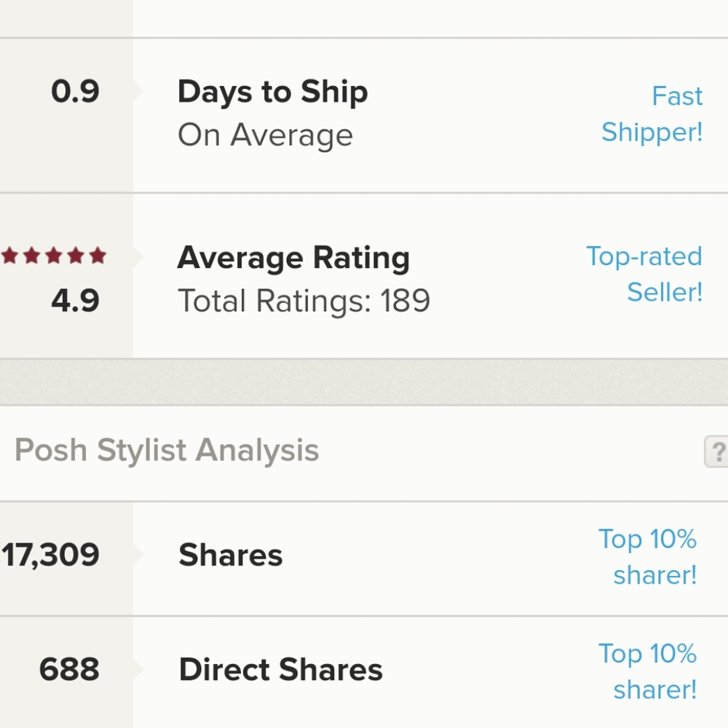This screenshot has width=728, height=728.
Task: Click the middle star in the rating
Action: (x=54, y=256)
